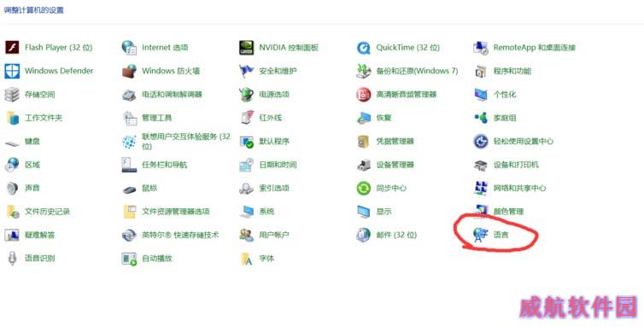Viewport: 644px width, 327px height.
Task: Click the Internet 选项 globe icon
Action: tap(129, 48)
